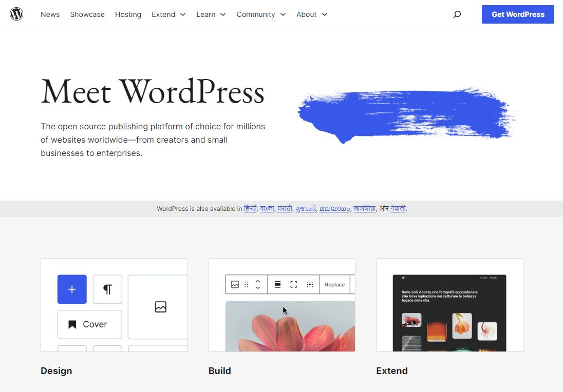Click the full-width corners icon
The width and height of the screenshot is (563, 392).
tap(294, 284)
